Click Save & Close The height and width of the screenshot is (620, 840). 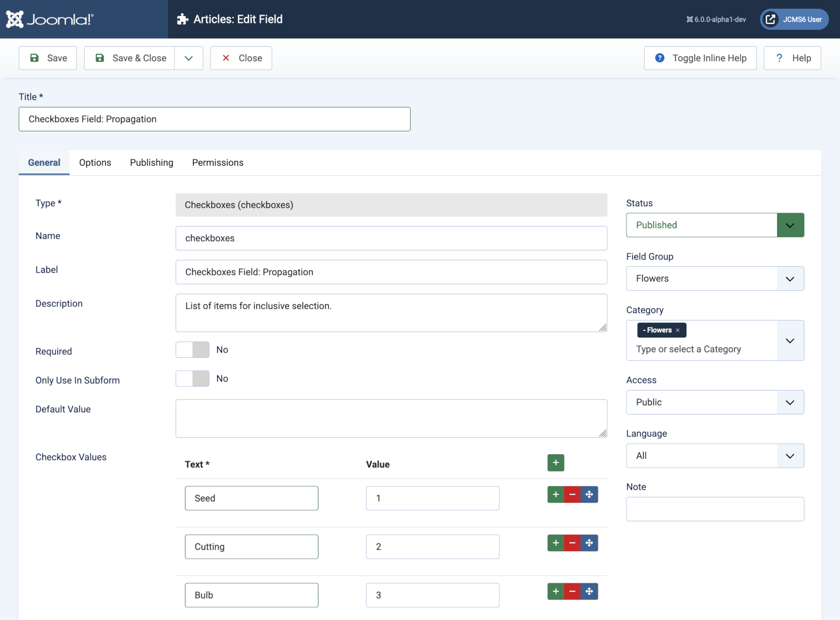pos(131,58)
